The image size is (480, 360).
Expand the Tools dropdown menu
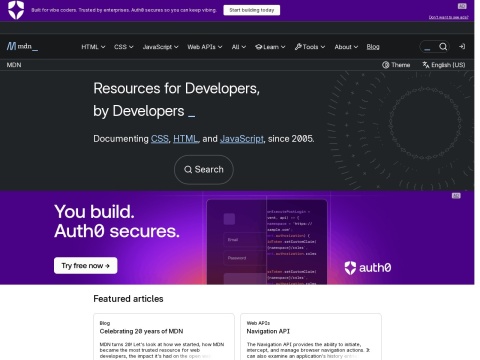click(x=310, y=47)
